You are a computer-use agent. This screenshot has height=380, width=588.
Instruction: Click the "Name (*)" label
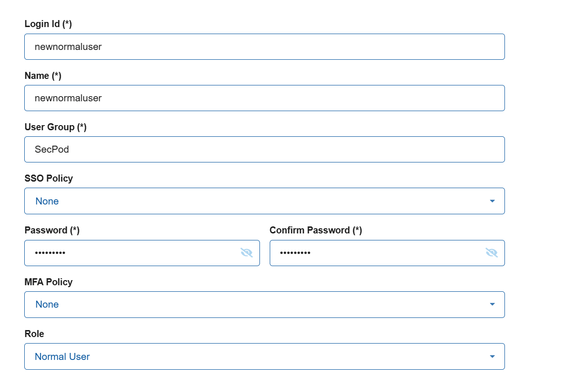coord(43,76)
